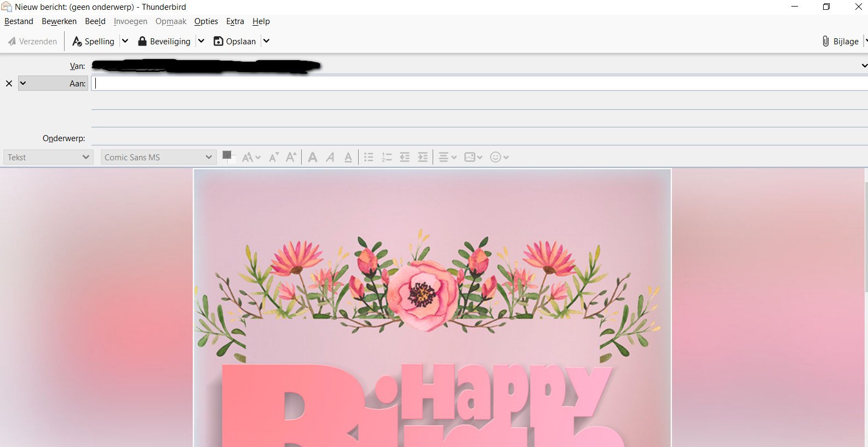Toggle bold formatting
The height and width of the screenshot is (447, 868).
pos(313,158)
